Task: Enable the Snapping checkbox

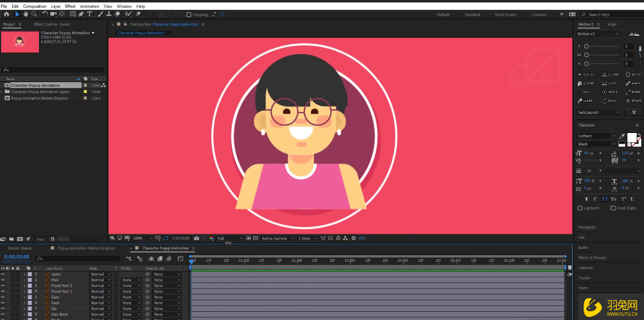Action: (189, 15)
